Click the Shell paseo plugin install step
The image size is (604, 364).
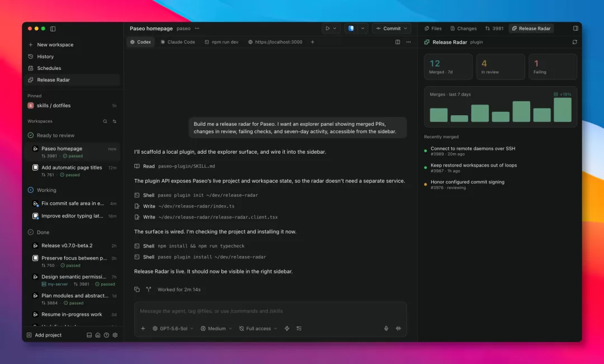tap(200, 257)
